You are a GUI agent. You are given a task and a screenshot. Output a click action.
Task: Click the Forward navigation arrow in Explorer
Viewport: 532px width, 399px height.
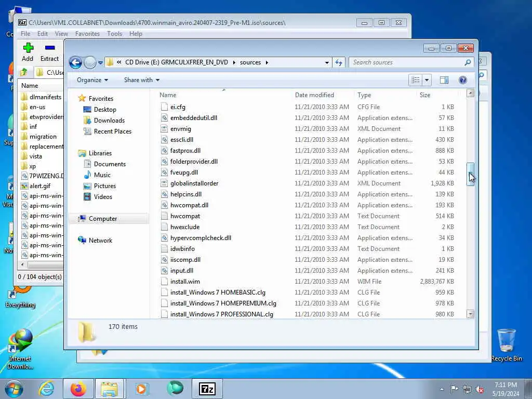(90, 62)
